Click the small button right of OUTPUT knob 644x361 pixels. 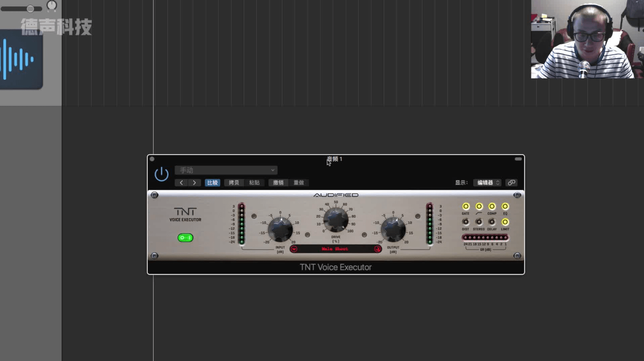418,216
